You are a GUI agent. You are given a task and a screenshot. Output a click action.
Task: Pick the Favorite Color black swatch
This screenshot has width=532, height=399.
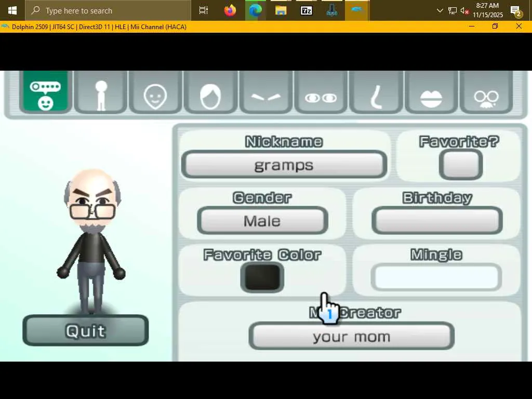262,277
